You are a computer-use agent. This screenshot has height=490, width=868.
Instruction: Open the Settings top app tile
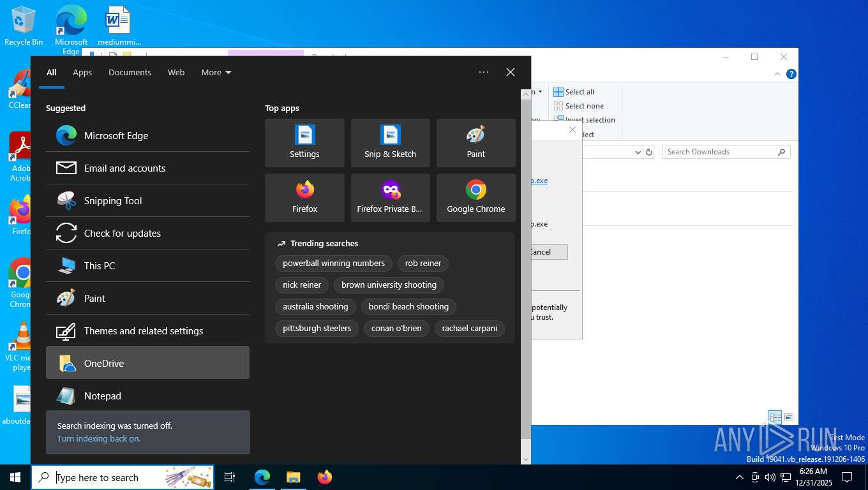304,143
